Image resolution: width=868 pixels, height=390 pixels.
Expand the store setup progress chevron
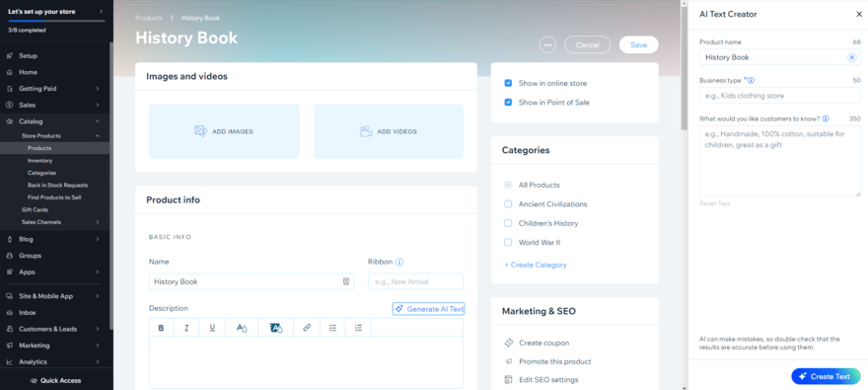click(101, 11)
